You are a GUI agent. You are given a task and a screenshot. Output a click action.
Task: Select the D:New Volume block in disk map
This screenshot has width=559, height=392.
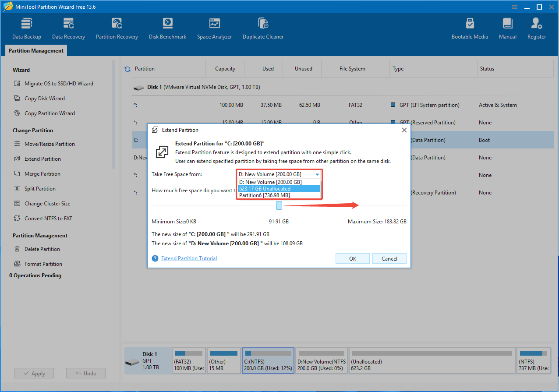(x=322, y=361)
